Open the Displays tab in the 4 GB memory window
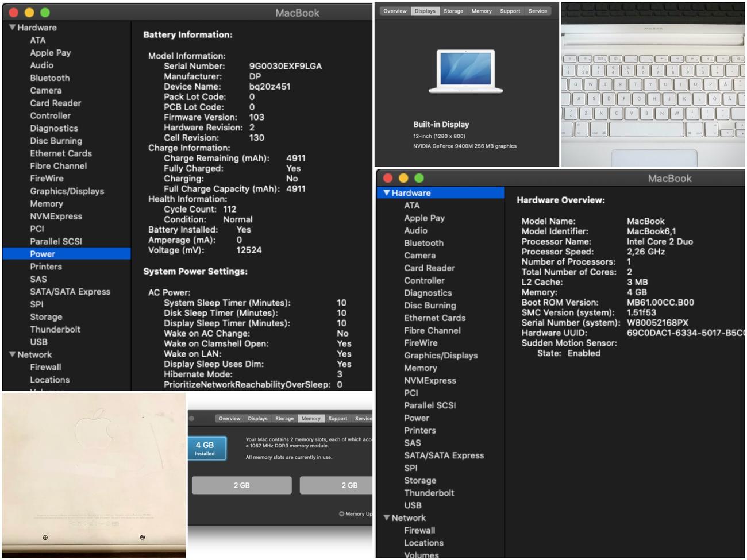 click(x=257, y=419)
